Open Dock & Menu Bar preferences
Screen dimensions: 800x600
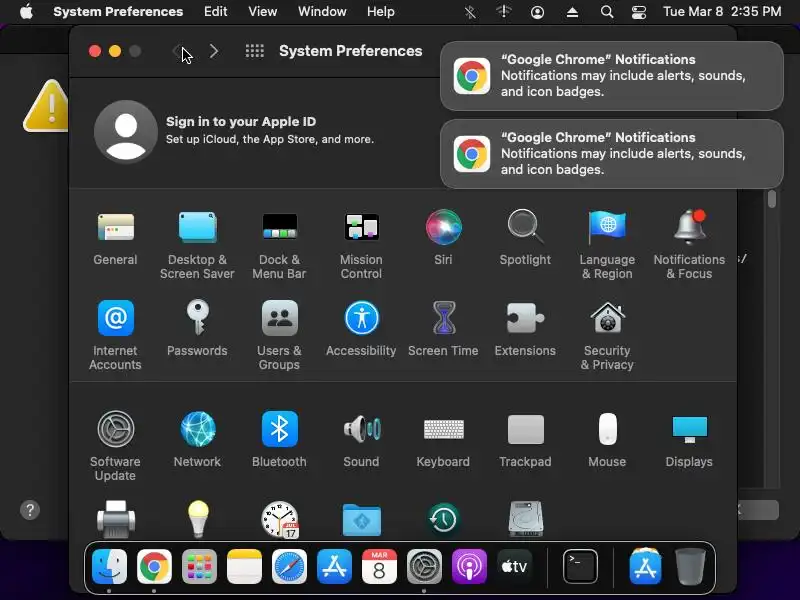[x=279, y=245]
